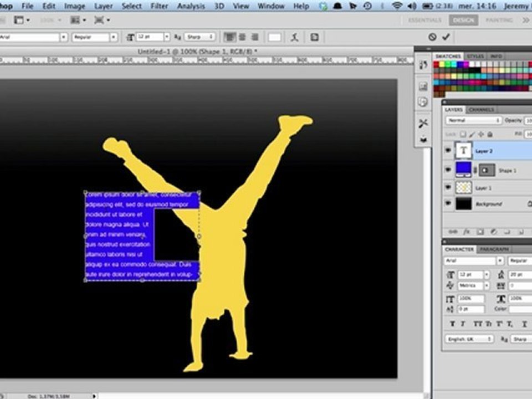Screen dimensions: 532x399
Task: Open the History panel icon in dock
Action: [x=423, y=64]
